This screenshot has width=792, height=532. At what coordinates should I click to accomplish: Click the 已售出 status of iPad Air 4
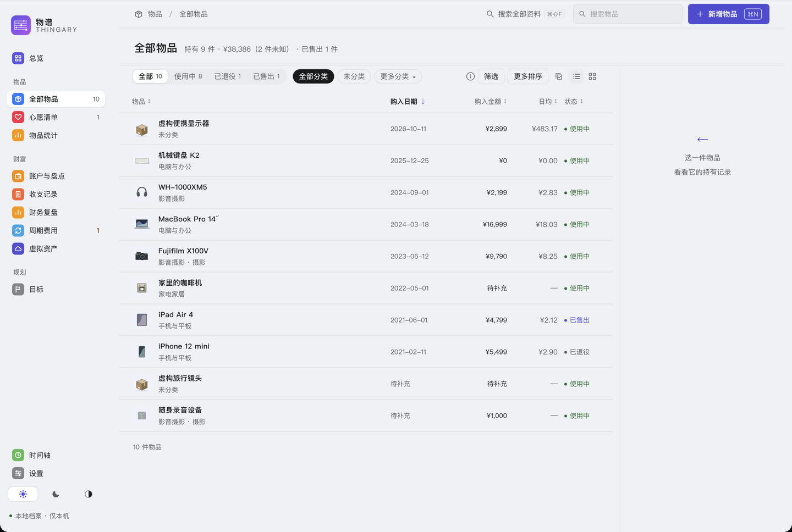tap(577, 320)
